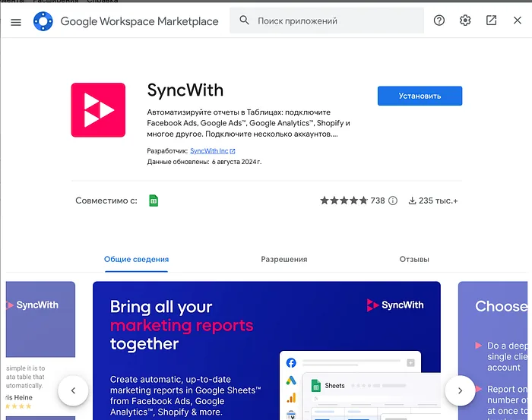Image resolution: width=532 pixels, height=420 pixels.
Task: Click the SyncWith logo in the main slide
Action: 395,305
